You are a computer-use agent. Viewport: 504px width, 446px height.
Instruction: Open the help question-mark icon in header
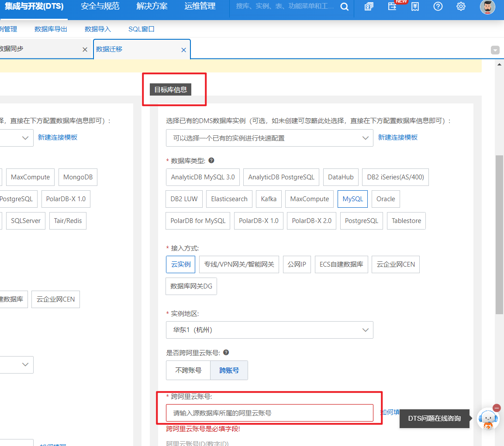point(438,7)
